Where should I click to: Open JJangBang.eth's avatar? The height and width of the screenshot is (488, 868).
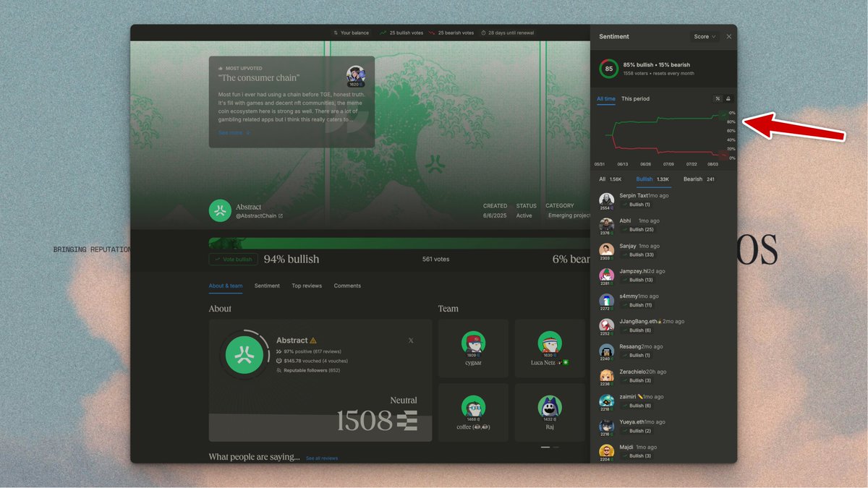point(607,325)
